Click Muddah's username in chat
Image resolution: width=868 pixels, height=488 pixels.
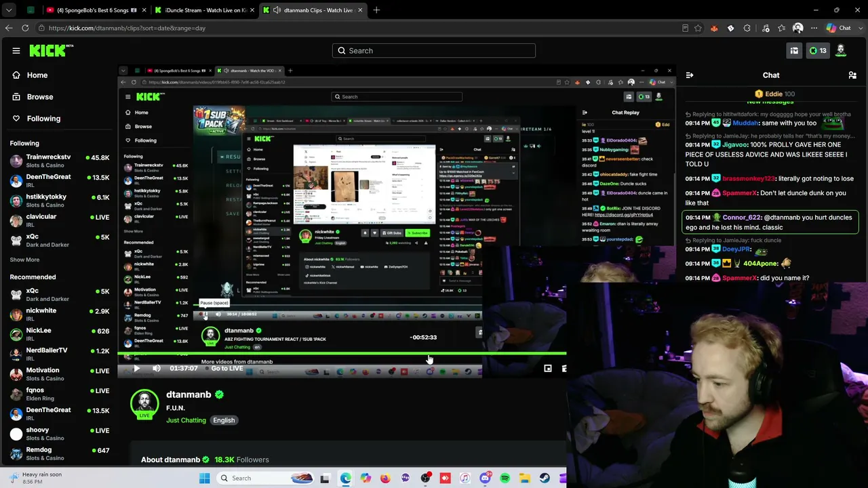point(745,123)
